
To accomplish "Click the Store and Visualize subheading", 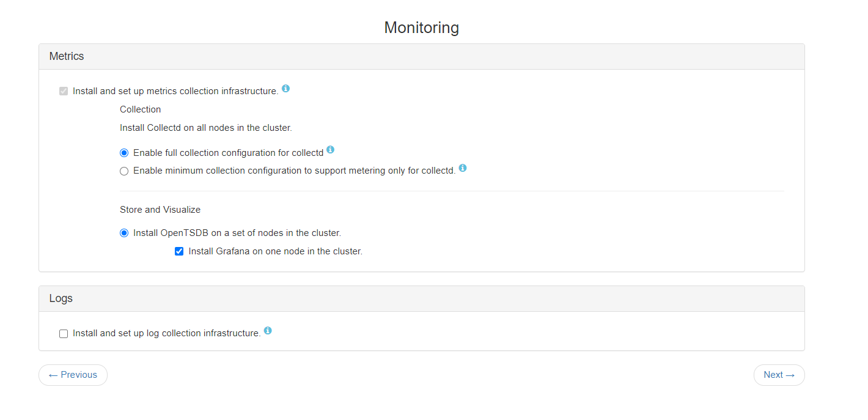I will (160, 210).
